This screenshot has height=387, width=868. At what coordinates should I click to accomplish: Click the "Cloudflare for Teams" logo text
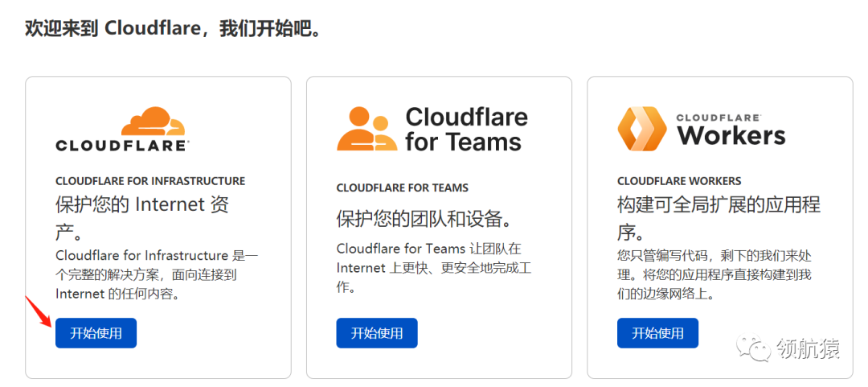click(466, 129)
